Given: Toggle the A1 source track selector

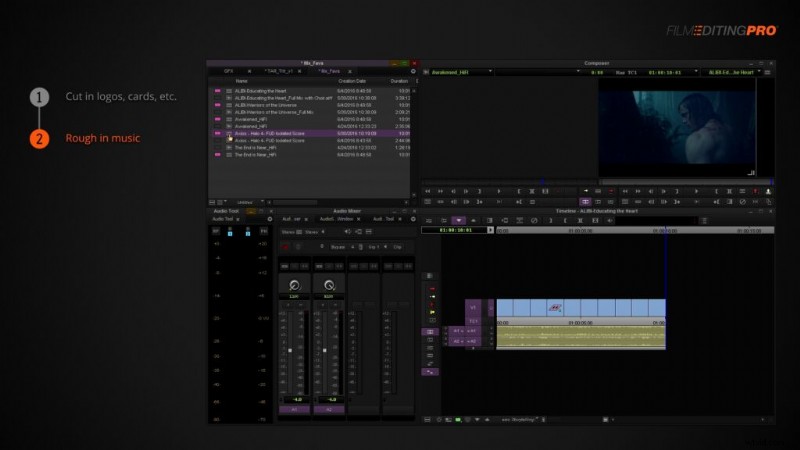Looking at the screenshot, I should (456, 331).
